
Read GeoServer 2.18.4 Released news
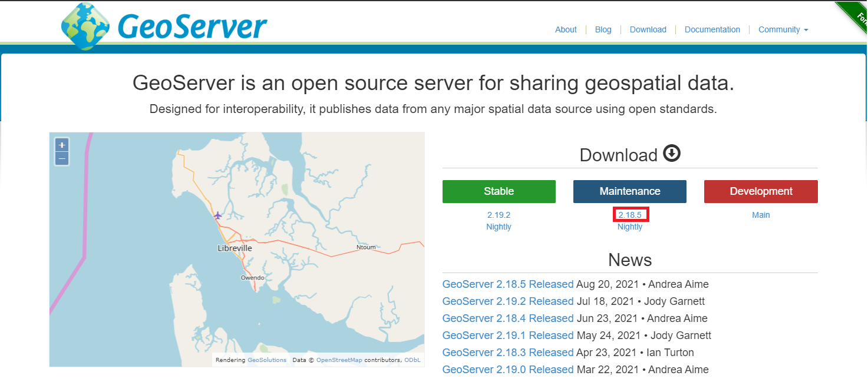(x=508, y=318)
